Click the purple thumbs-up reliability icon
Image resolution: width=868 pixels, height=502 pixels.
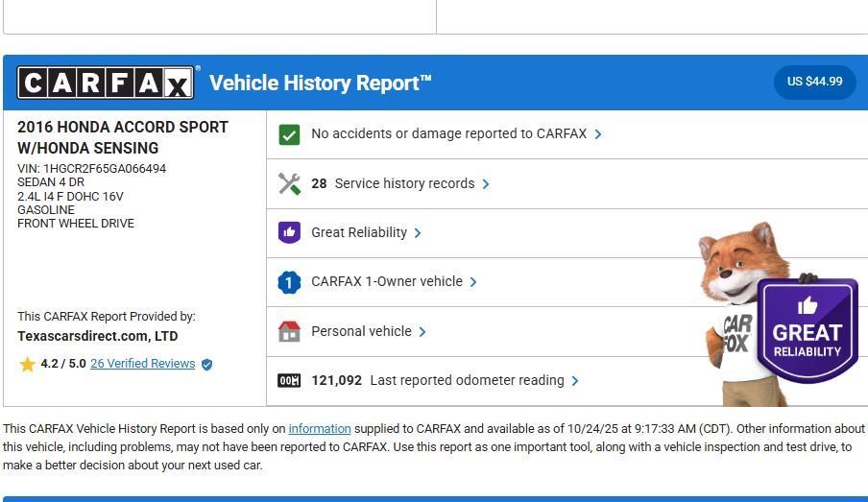pyautogui.click(x=289, y=232)
